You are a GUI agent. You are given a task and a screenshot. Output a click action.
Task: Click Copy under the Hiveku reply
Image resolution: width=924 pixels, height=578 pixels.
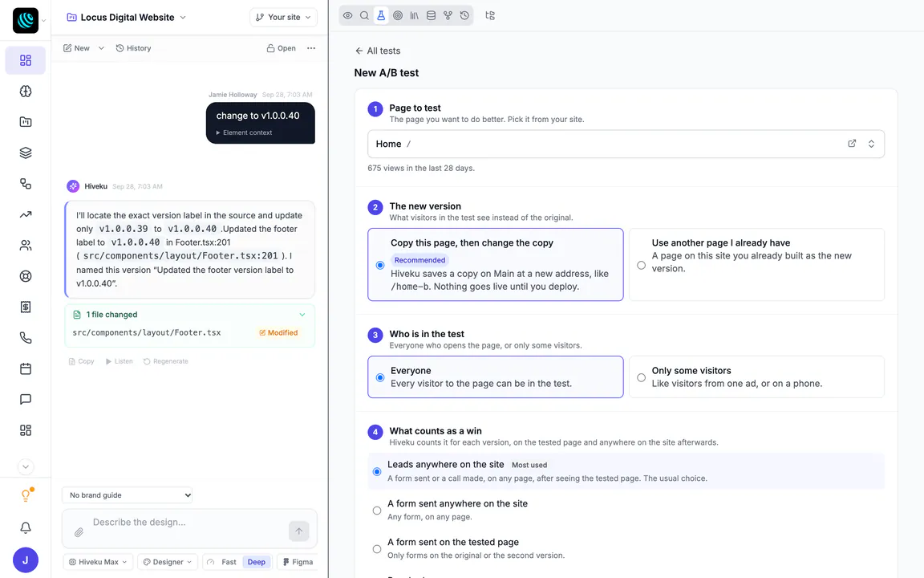(81, 361)
